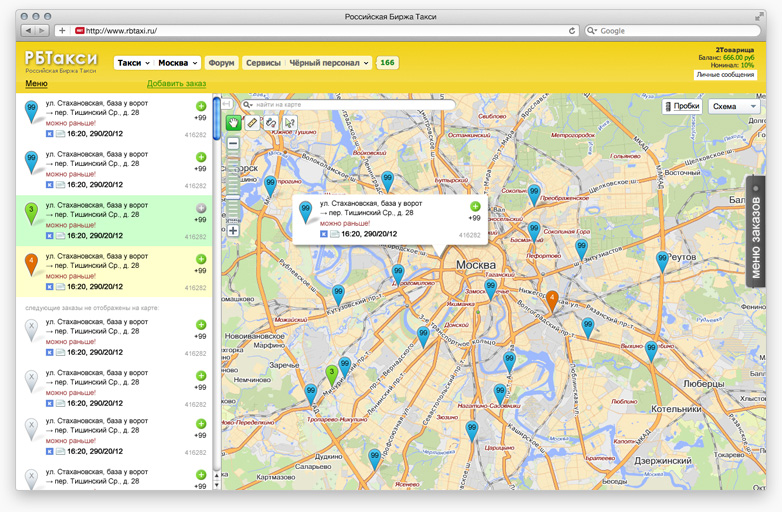
Task: Click the note icon in the green-highlighted order
Action: pos(60,236)
